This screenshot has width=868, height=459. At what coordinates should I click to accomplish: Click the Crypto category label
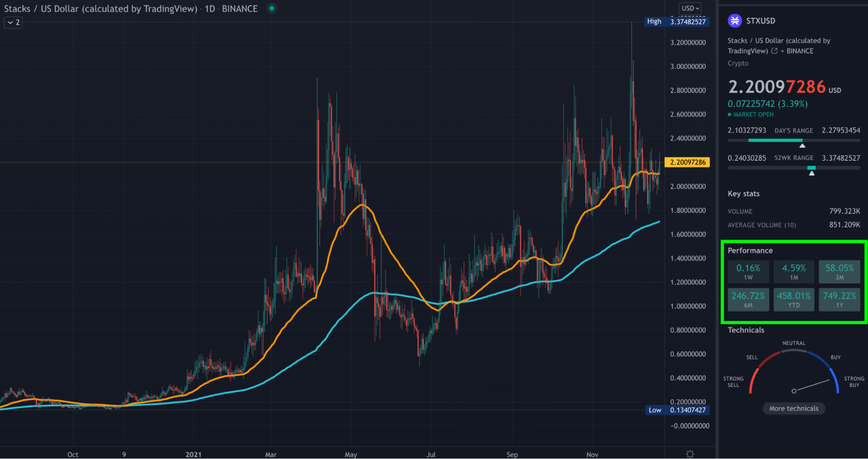point(738,63)
